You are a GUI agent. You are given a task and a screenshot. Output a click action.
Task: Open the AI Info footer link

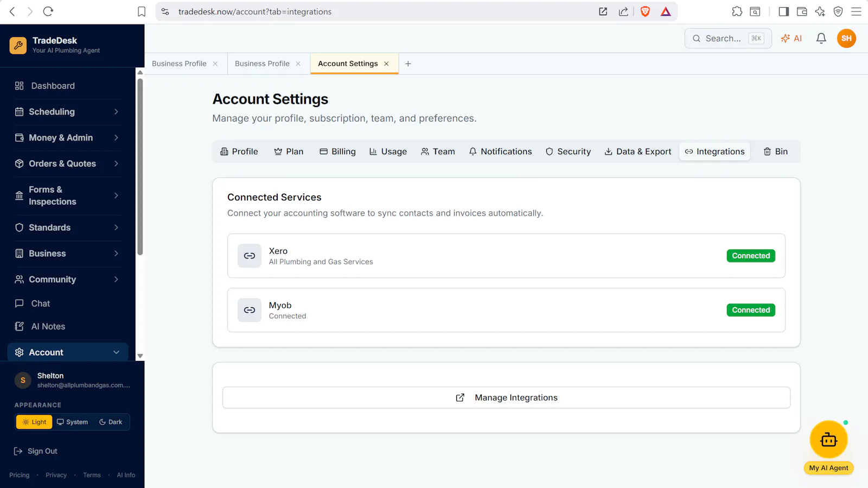pos(126,475)
